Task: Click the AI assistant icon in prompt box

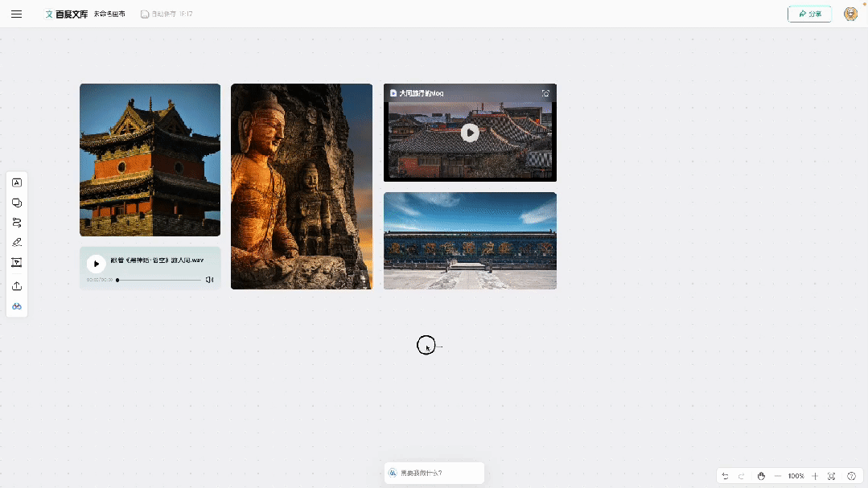Action: pos(393,473)
